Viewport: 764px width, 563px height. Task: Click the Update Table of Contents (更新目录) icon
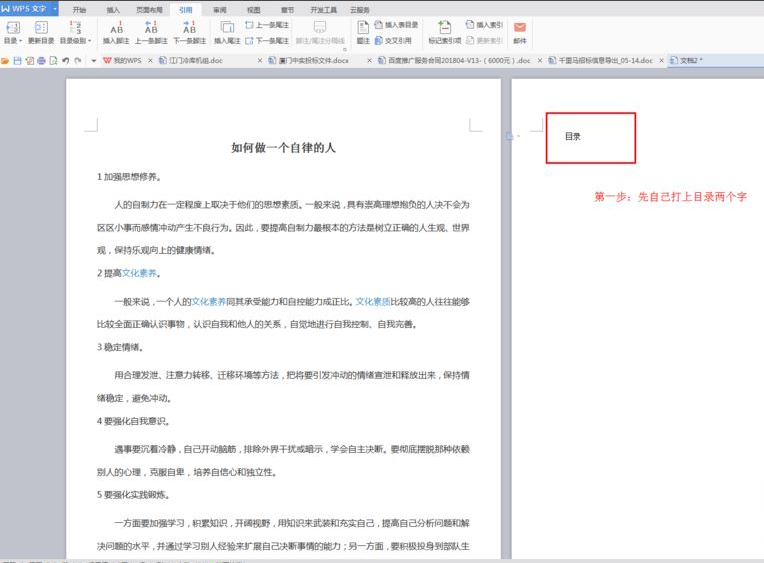click(40, 27)
